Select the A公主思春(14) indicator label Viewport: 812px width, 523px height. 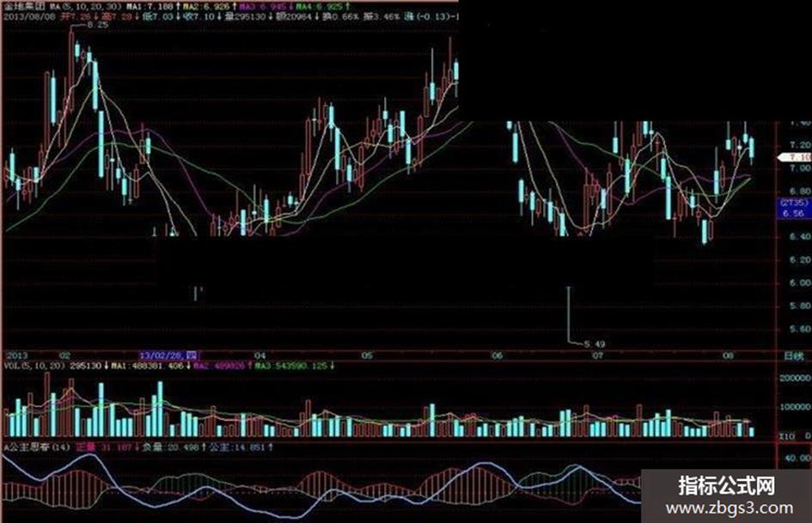coord(37,447)
